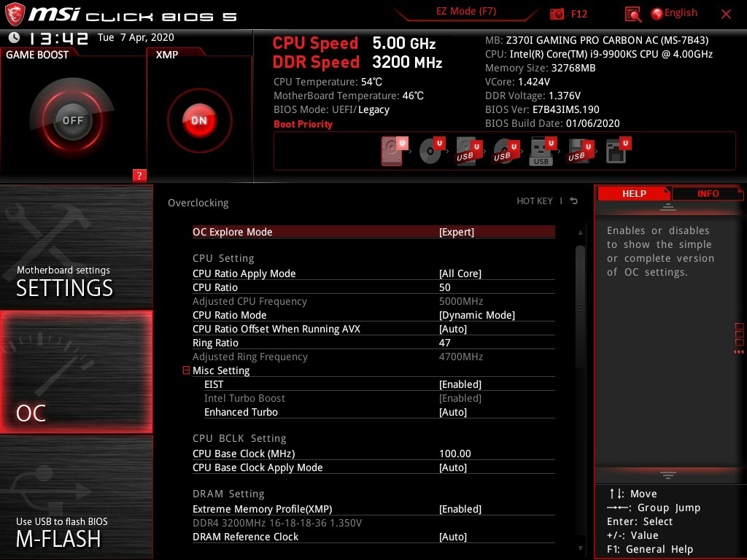Toggle the GAME BOOST knob currently OFF

[x=72, y=120]
